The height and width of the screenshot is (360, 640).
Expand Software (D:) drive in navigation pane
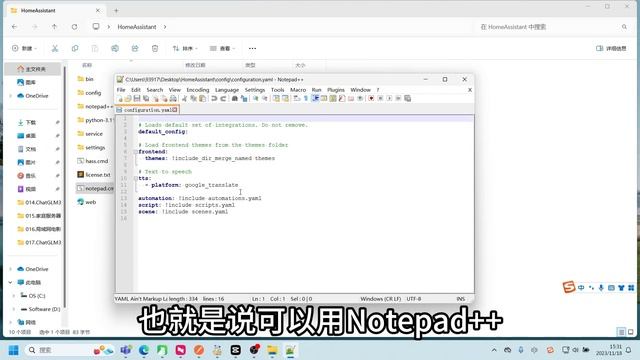pyautogui.click(x=14, y=309)
